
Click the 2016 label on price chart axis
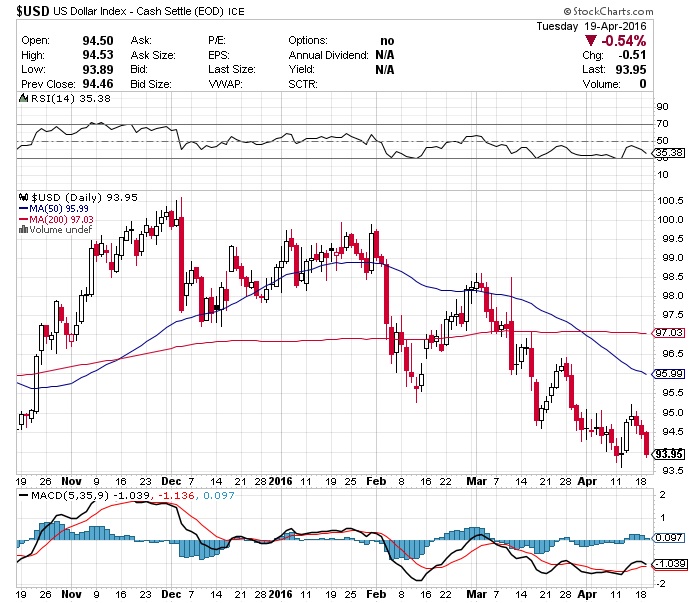[x=281, y=481]
